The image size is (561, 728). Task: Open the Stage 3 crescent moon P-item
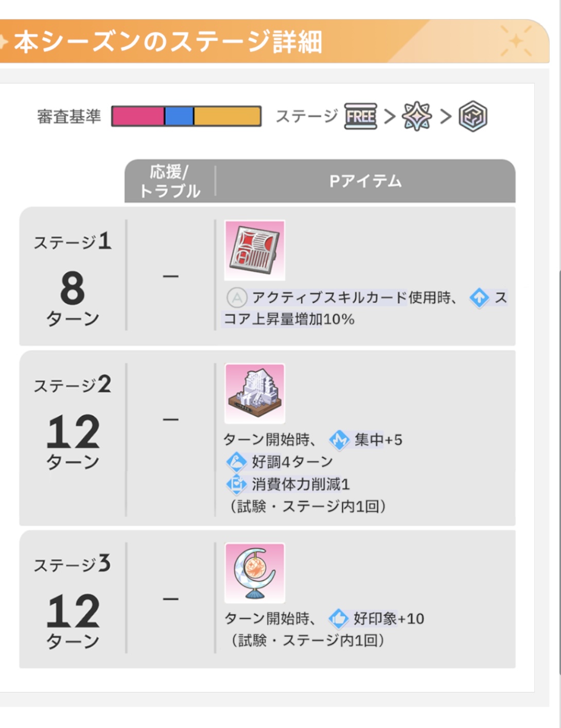click(x=255, y=573)
